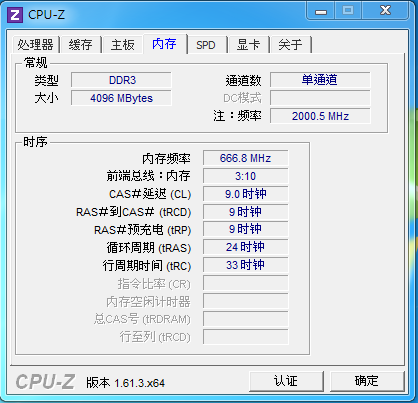The width and height of the screenshot is (418, 403).
Task: Click the RAS#到CAS# (tRCD) label
Action: click(x=133, y=212)
